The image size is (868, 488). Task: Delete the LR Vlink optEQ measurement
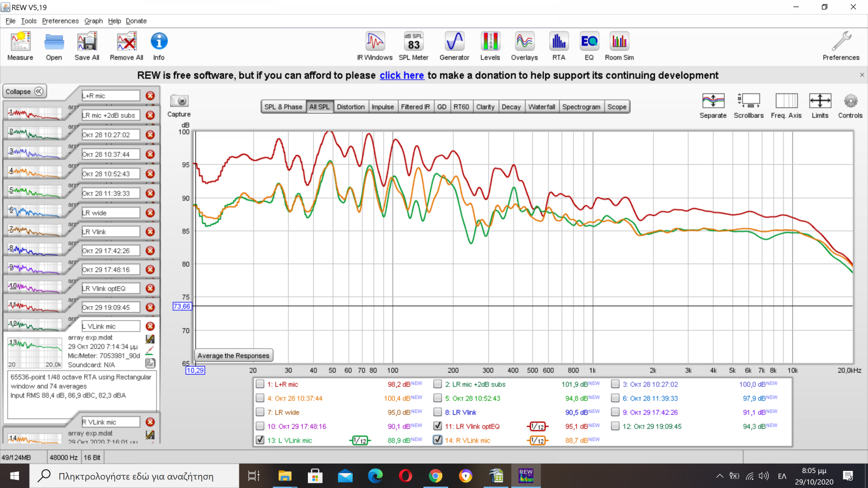pyautogui.click(x=150, y=289)
